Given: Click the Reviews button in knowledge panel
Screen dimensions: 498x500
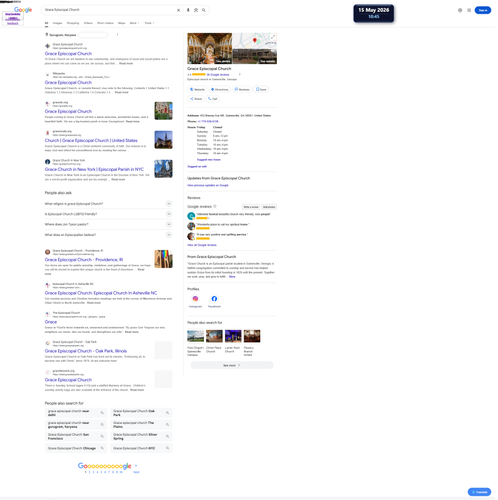Looking at the screenshot, I should click(x=242, y=89).
